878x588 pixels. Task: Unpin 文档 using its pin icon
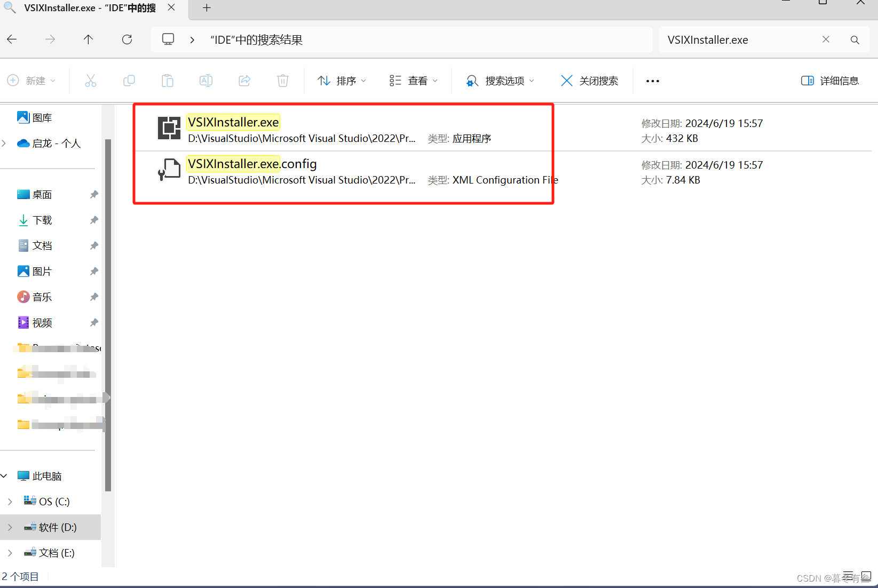pos(94,245)
